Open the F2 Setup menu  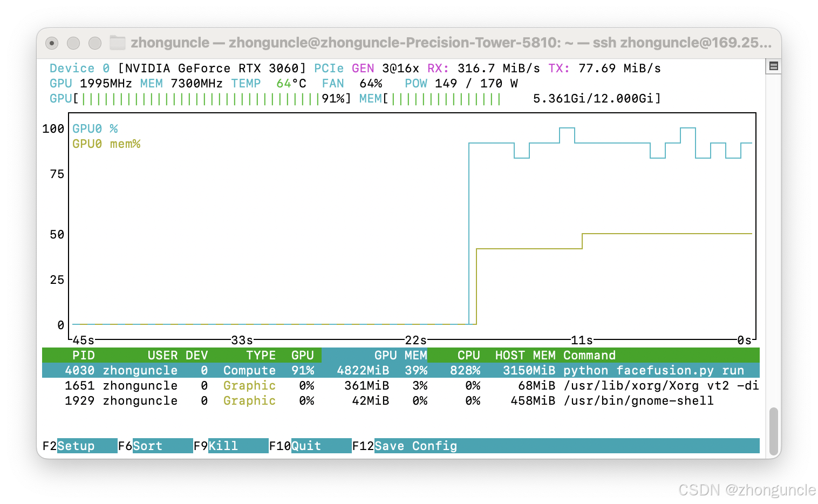click(x=76, y=446)
